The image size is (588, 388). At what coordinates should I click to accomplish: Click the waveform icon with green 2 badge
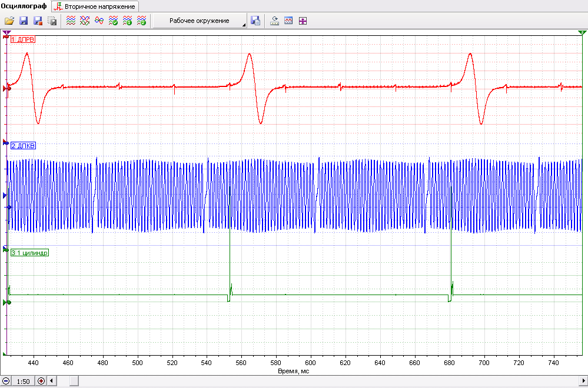142,21
